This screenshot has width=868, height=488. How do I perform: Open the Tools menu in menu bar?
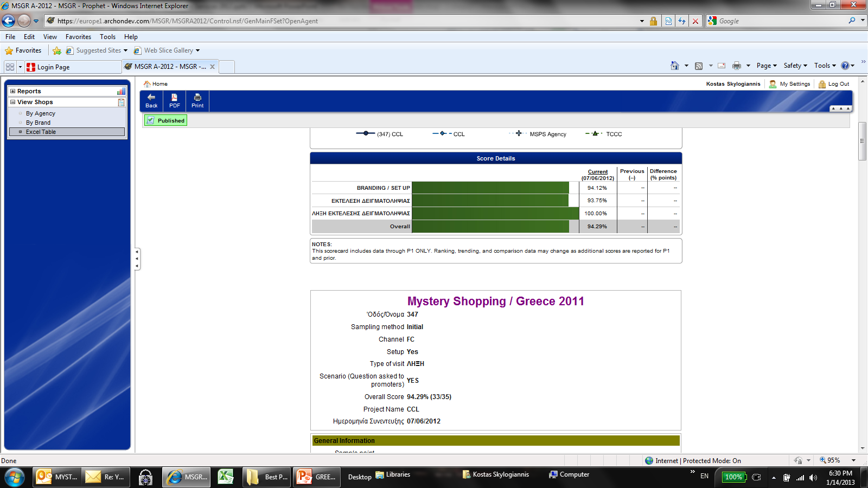[x=107, y=37]
